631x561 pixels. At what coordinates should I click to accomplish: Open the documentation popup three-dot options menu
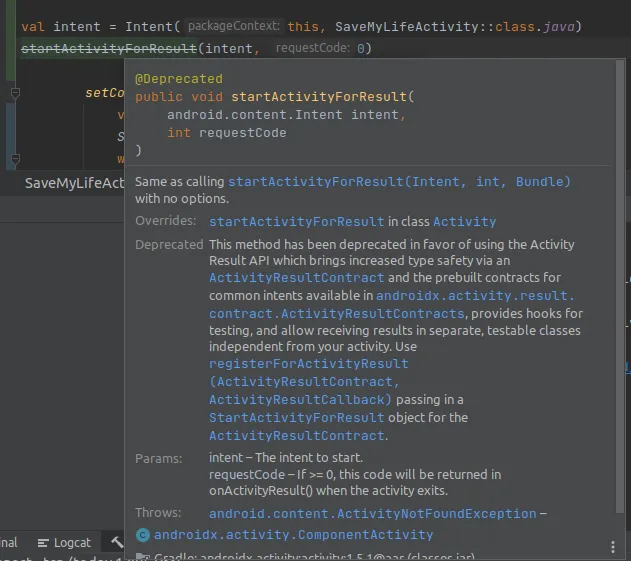pyautogui.click(x=612, y=547)
